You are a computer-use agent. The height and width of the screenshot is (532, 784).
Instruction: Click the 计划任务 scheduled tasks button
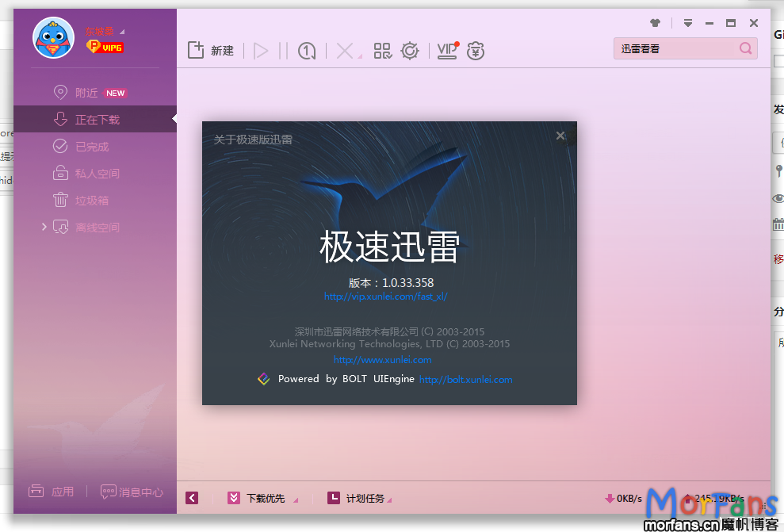(356, 498)
